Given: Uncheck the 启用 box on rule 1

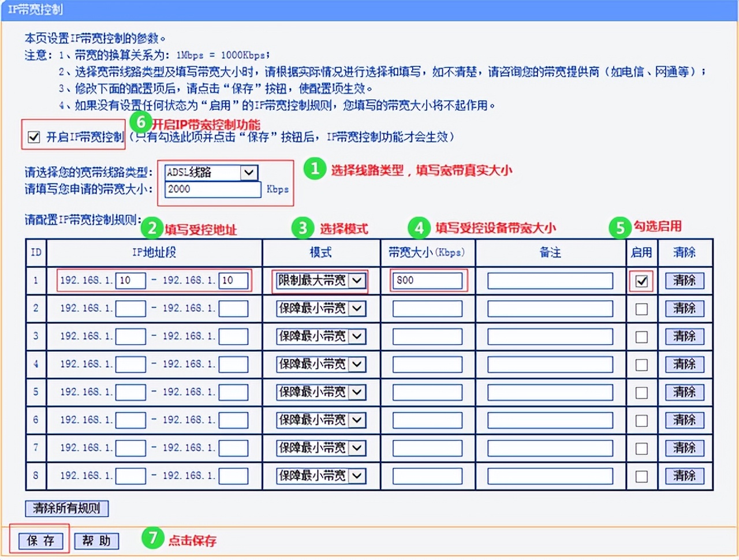Looking at the screenshot, I should point(641,281).
